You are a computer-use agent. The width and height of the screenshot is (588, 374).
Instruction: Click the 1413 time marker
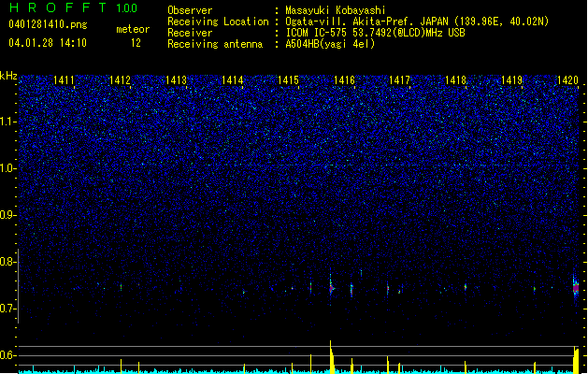(x=176, y=80)
